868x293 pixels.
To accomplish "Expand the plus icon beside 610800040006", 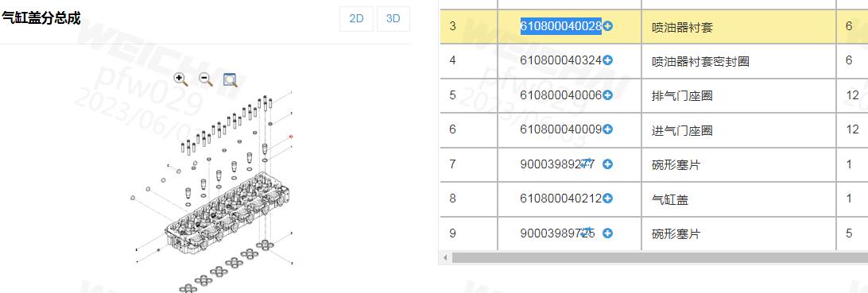I will [608, 95].
